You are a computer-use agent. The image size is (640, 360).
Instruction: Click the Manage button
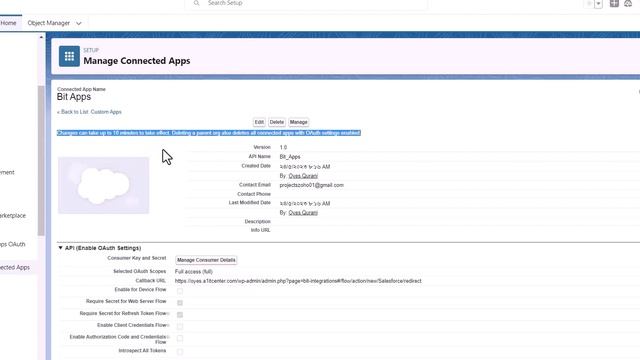click(298, 122)
